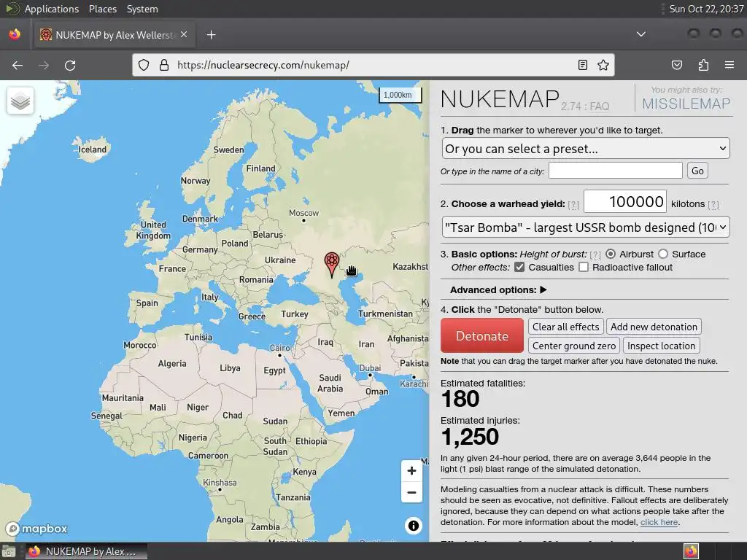747x560 pixels.
Task: Bookmark this page with the star
Action: (603, 65)
